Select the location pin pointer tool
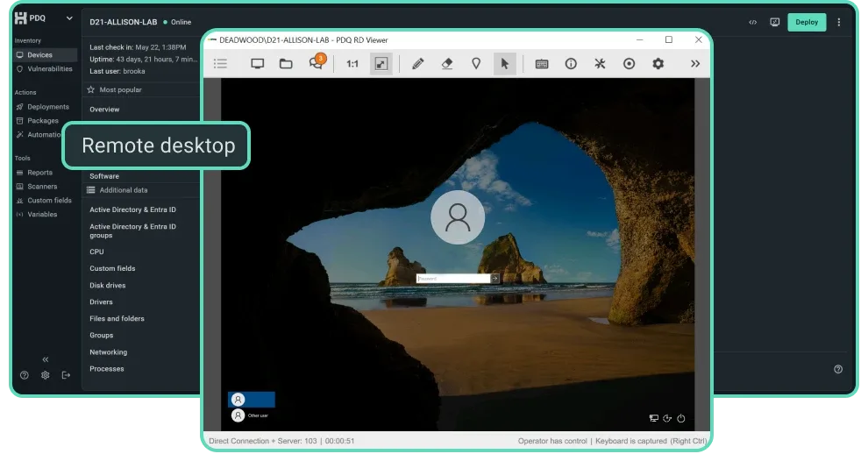This screenshot has height=454, width=868. 476,64
